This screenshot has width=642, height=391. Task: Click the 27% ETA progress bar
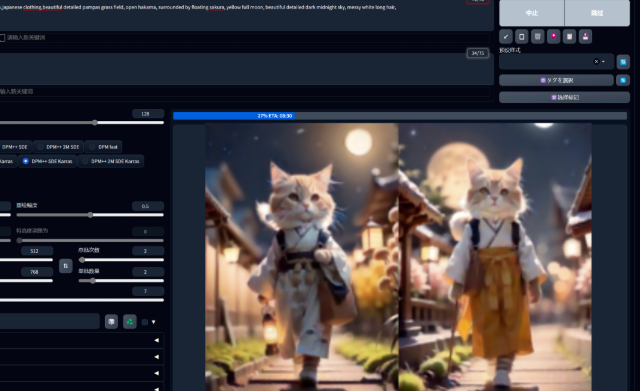click(x=400, y=116)
